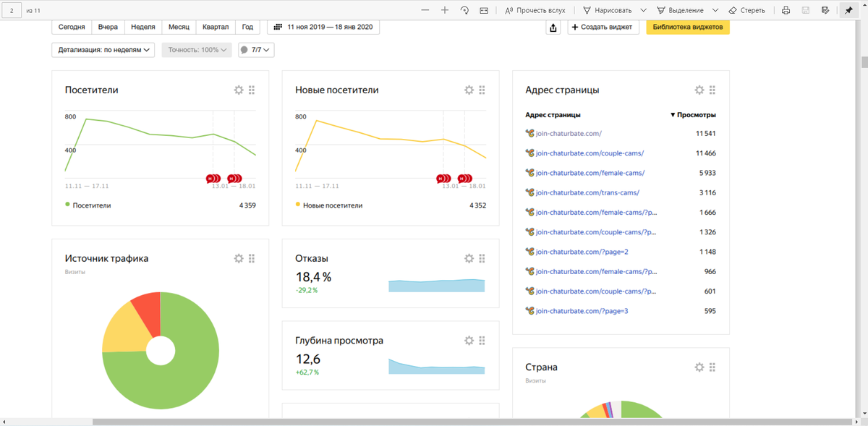Click drag handle of Адрес страницы widget
Viewport: 868px width, 426px height.
tap(712, 90)
